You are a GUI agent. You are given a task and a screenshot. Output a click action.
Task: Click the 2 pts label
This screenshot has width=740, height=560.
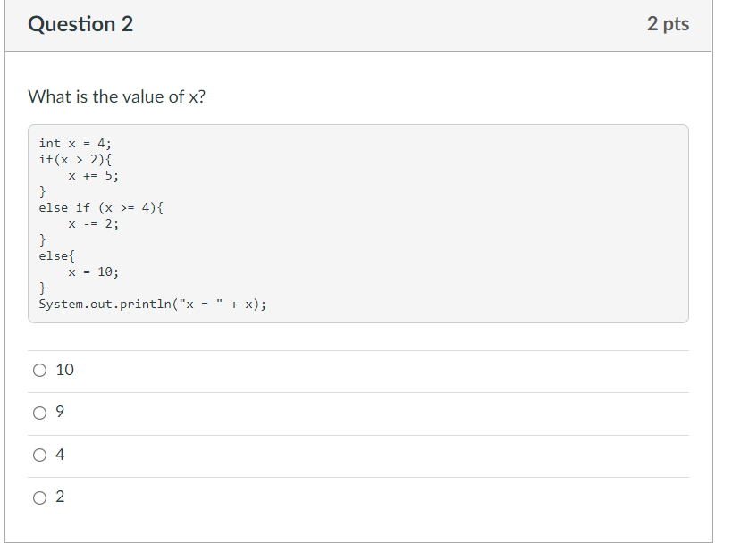(669, 24)
